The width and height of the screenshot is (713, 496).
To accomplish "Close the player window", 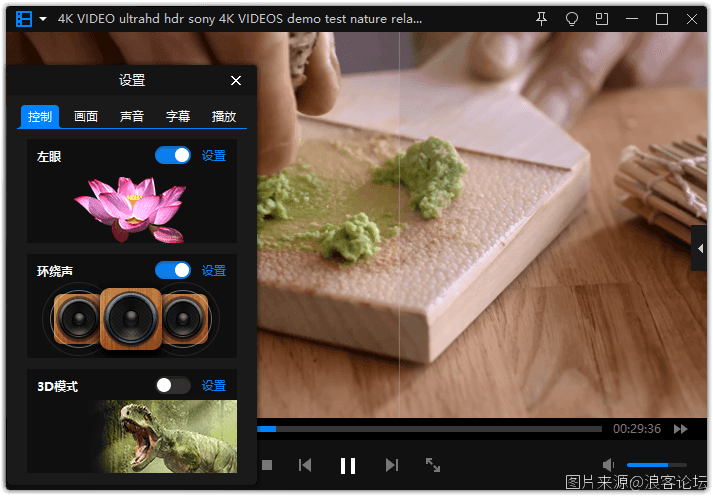I will pos(692,19).
